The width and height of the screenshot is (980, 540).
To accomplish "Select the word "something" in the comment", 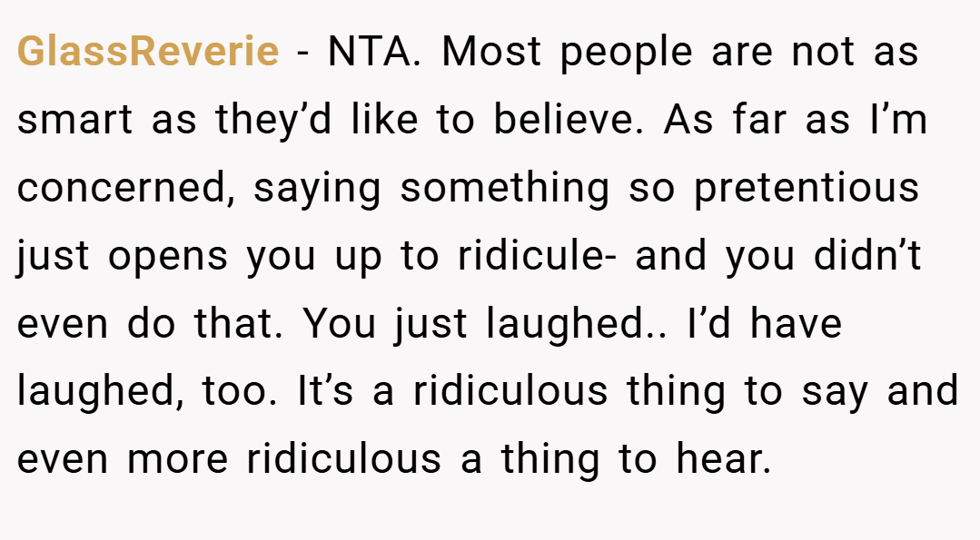I will click(504, 190).
